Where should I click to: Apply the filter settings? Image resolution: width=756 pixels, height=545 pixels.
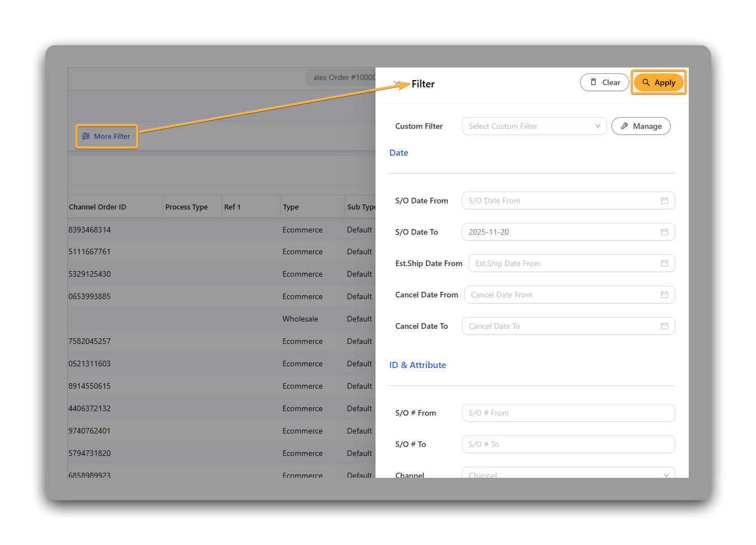click(658, 82)
